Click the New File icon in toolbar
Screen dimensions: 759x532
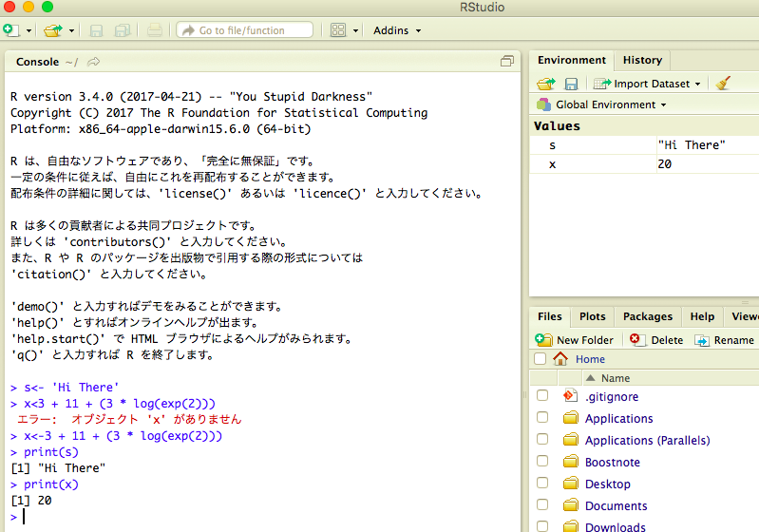10,30
